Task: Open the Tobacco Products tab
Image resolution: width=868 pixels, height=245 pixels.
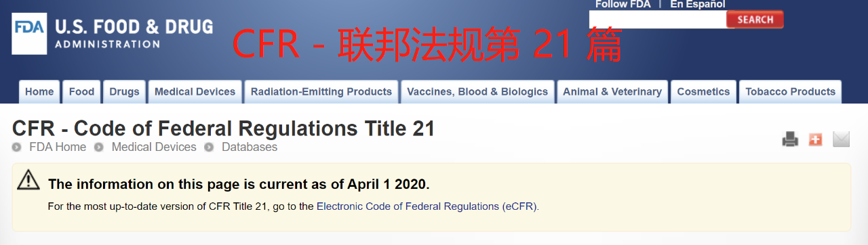Action: coord(791,92)
